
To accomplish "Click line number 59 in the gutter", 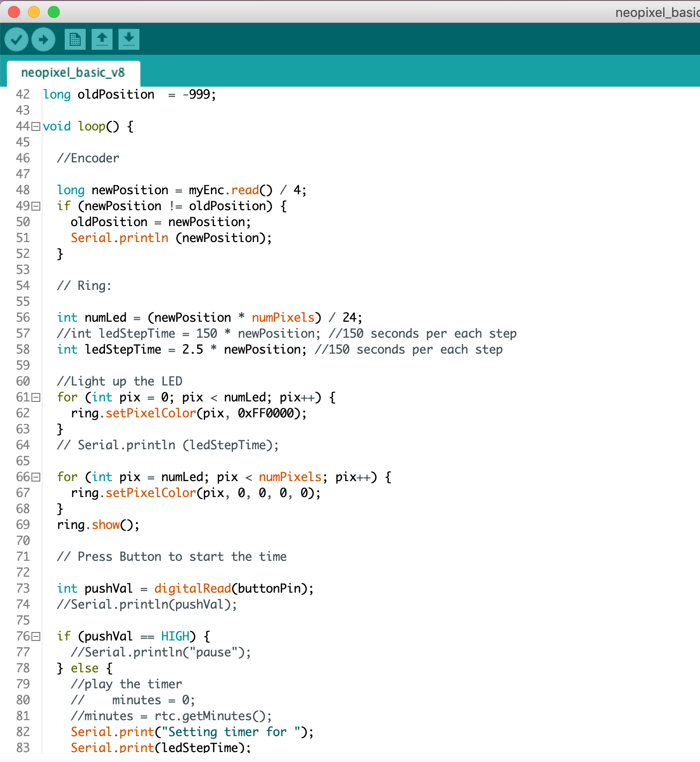I will (23, 366).
